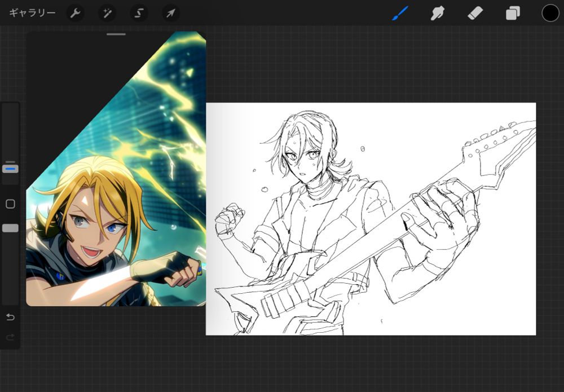Activate the Selection S-shaped tool

(x=139, y=14)
